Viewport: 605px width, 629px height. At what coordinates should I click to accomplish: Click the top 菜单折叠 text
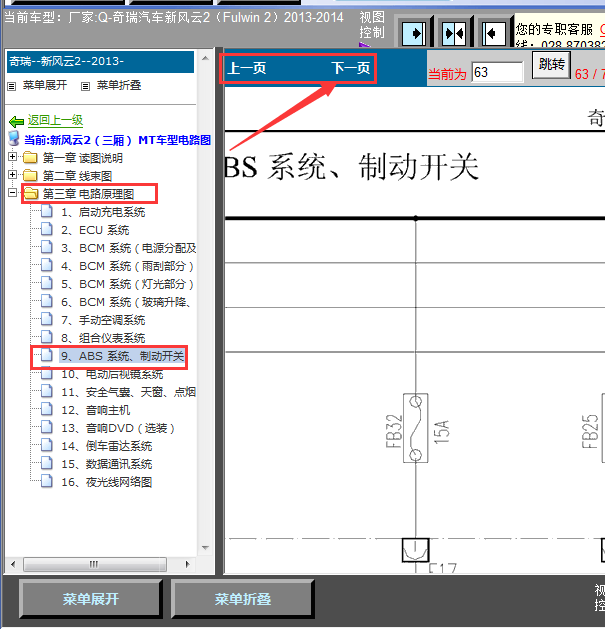click(x=119, y=85)
